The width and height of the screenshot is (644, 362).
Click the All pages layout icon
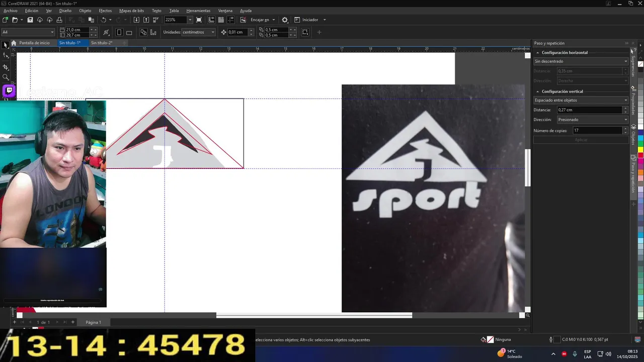143,32
